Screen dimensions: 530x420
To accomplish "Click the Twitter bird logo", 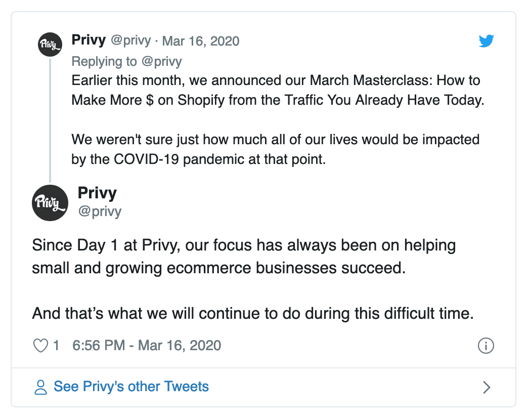I will 486,41.
